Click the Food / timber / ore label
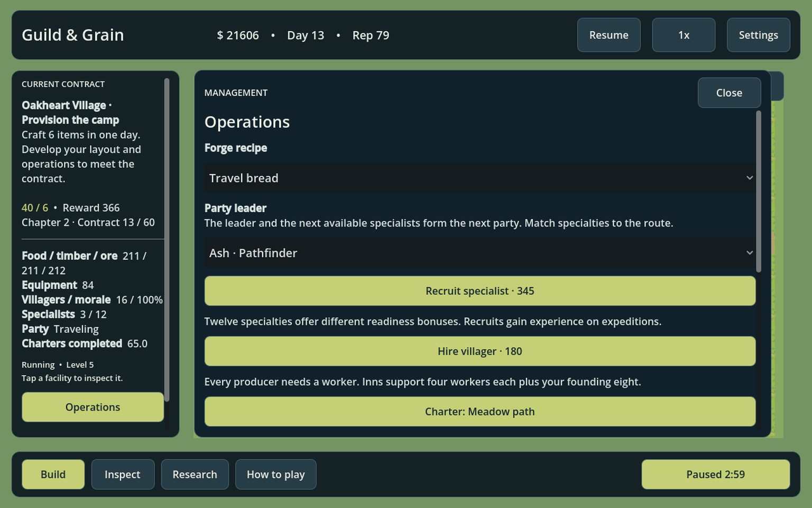 pyautogui.click(x=70, y=256)
